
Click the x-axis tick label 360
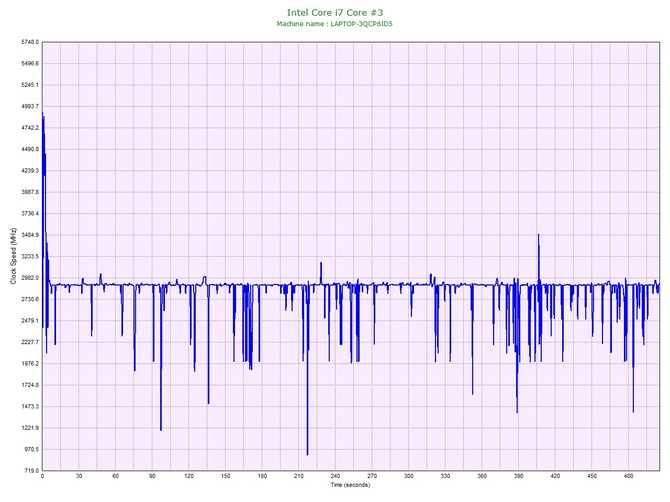click(482, 476)
